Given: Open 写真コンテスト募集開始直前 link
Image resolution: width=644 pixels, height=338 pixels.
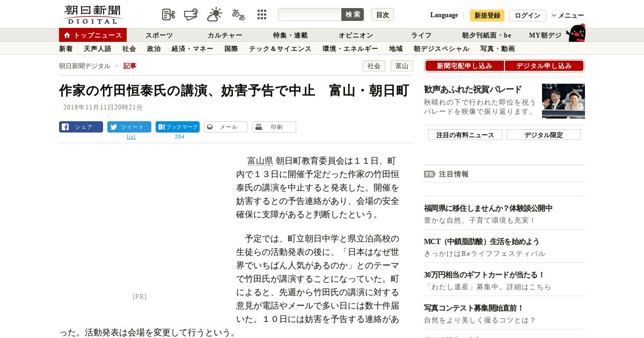Looking at the screenshot, I should (474, 308).
